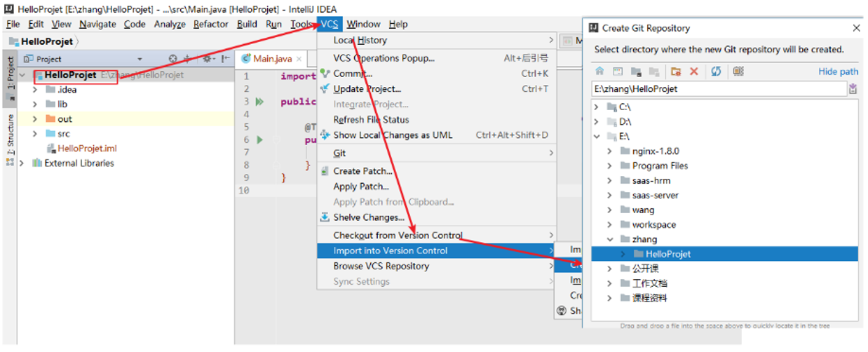Open the Refactor menu
The height and width of the screenshot is (352, 868).
pyautogui.click(x=211, y=24)
